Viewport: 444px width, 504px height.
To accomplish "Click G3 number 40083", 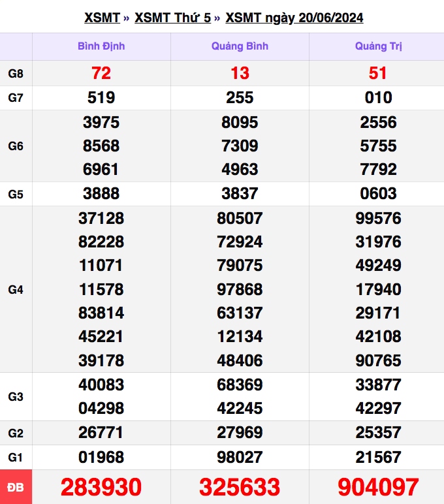I will pos(101,385).
